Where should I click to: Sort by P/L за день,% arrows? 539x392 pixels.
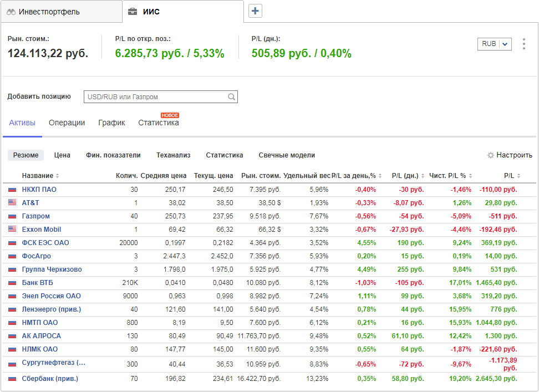[x=380, y=176]
